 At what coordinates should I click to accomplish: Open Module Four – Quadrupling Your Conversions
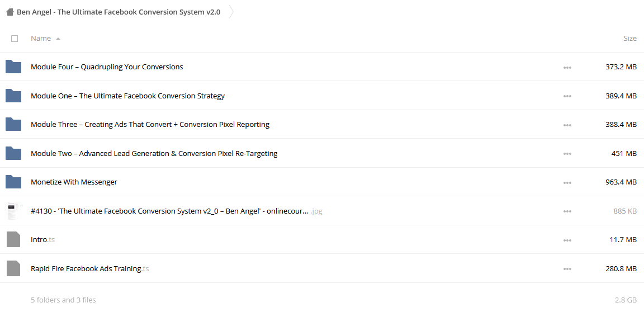(x=107, y=67)
